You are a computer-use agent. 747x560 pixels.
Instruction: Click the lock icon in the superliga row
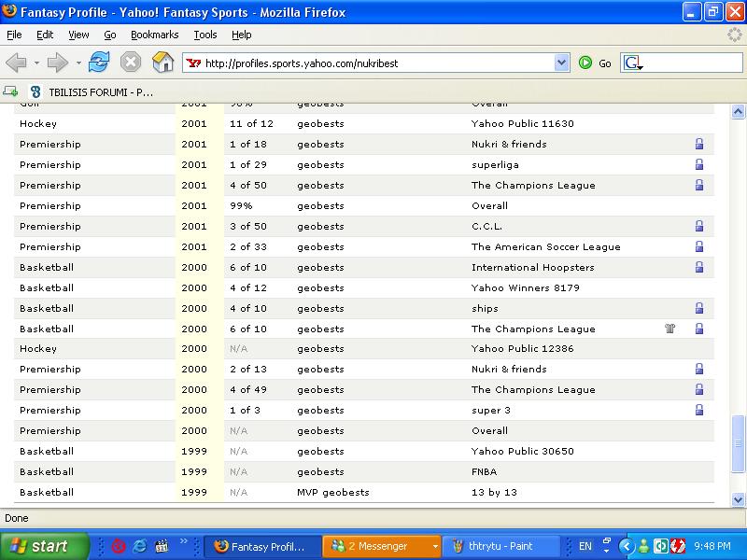tap(698, 164)
